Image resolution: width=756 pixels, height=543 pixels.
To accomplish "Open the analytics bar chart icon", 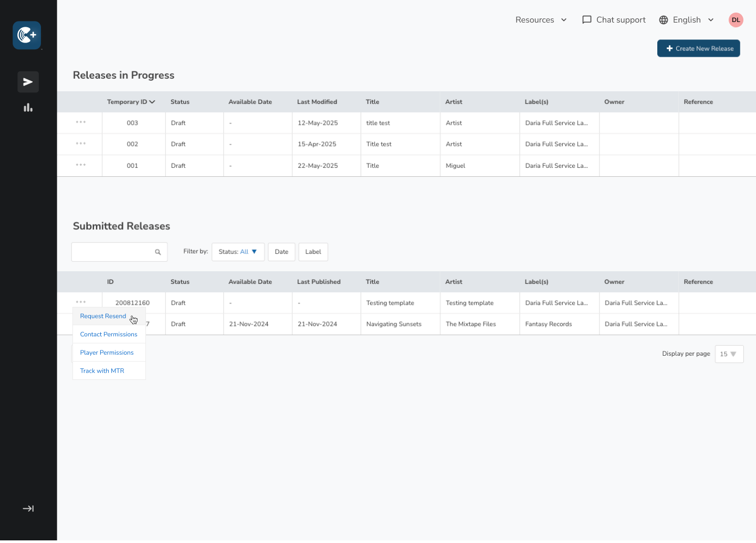I will [x=28, y=108].
